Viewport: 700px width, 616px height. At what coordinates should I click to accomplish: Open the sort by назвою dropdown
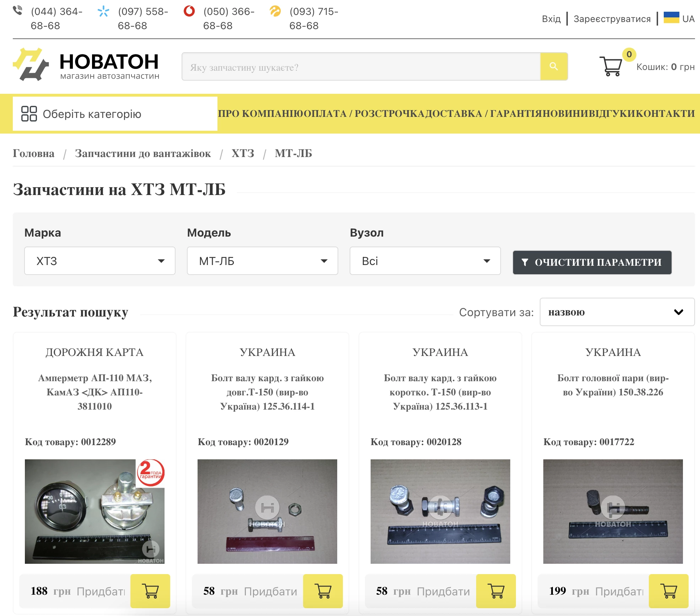point(617,312)
